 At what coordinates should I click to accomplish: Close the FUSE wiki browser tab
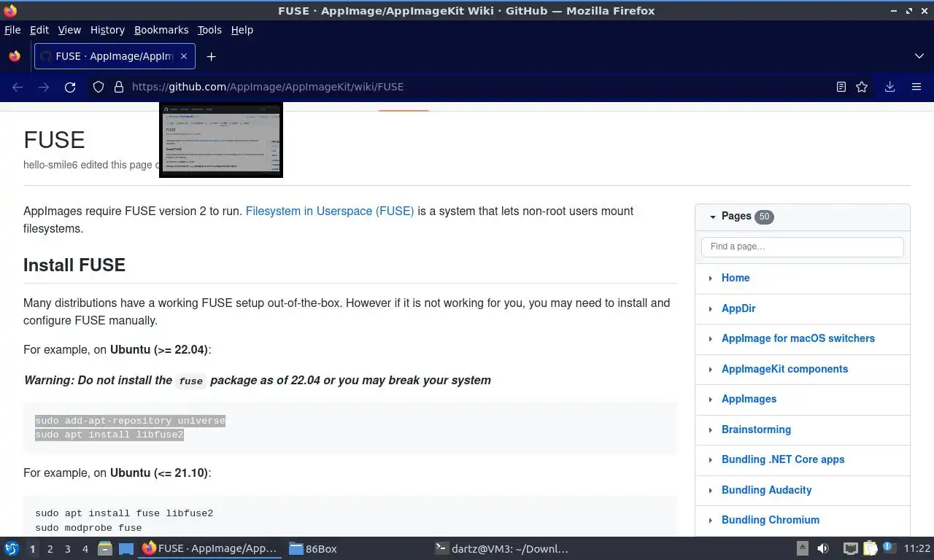(x=184, y=56)
